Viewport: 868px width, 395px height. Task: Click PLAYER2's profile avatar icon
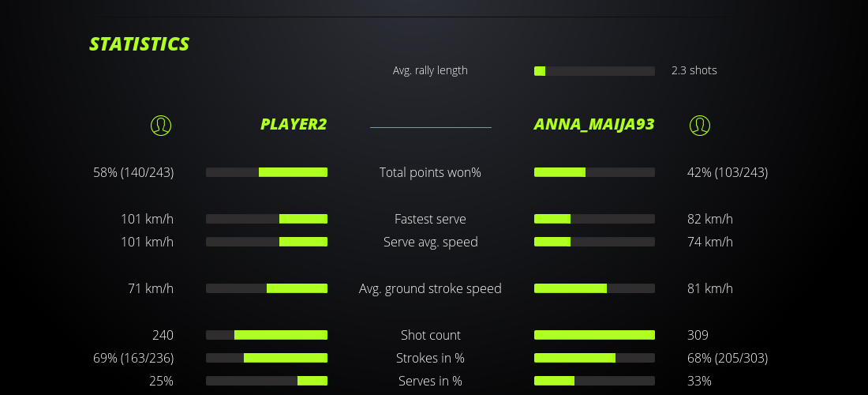point(160,125)
